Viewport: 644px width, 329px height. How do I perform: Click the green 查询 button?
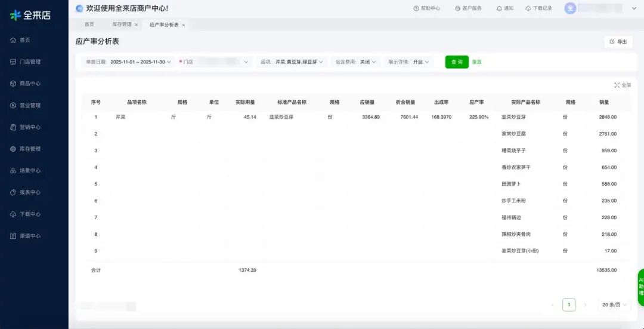[457, 62]
